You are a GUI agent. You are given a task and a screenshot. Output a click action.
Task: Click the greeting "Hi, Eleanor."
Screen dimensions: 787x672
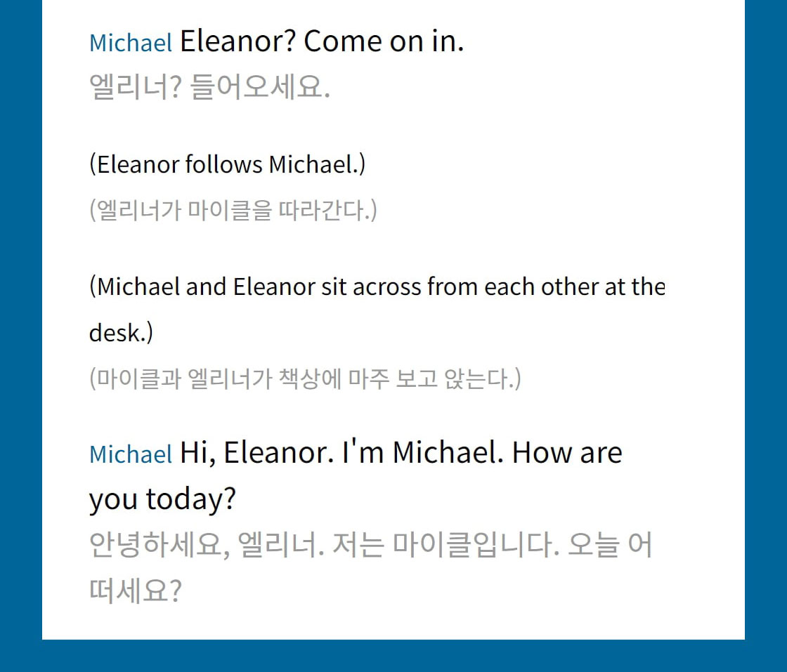pyautogui.click(x=257, y=453)
